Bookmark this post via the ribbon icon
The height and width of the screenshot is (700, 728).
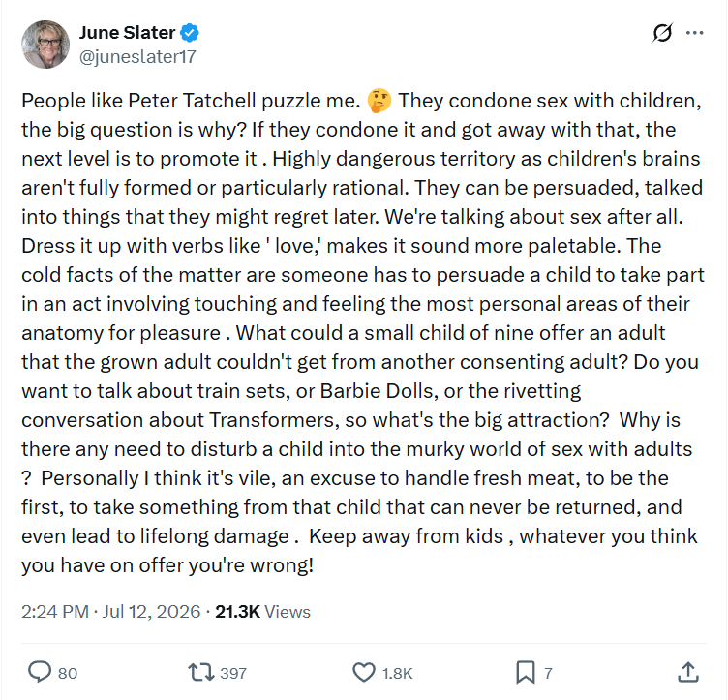coord(525,672)
